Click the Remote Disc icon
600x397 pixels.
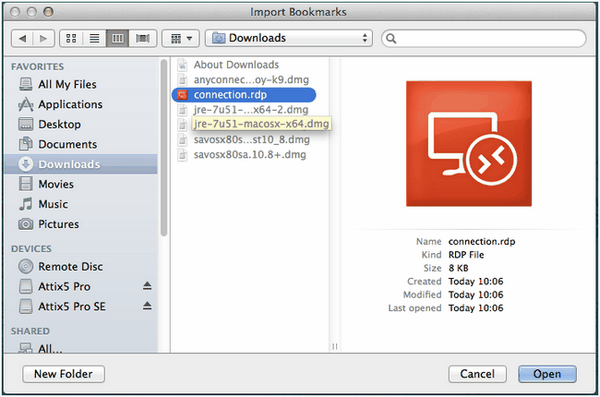click(x=26, y=266)
